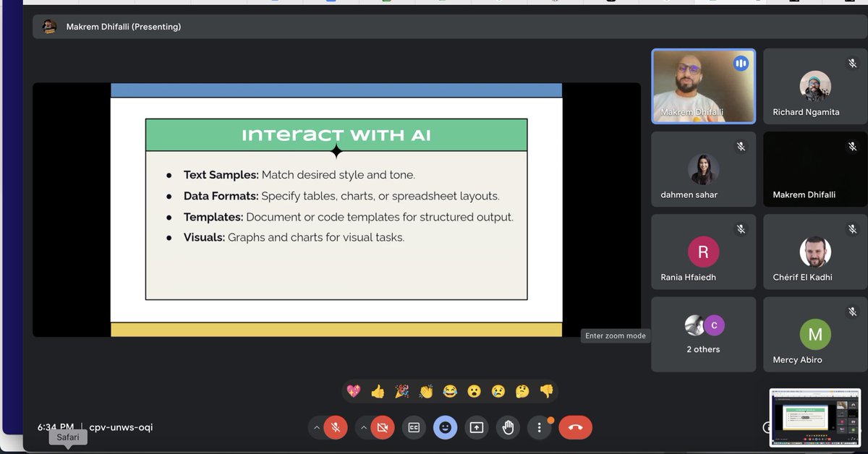Click the speaking indicator on Makrem's tile
This screenshot has width=868, height=454.
pos(741,64)
